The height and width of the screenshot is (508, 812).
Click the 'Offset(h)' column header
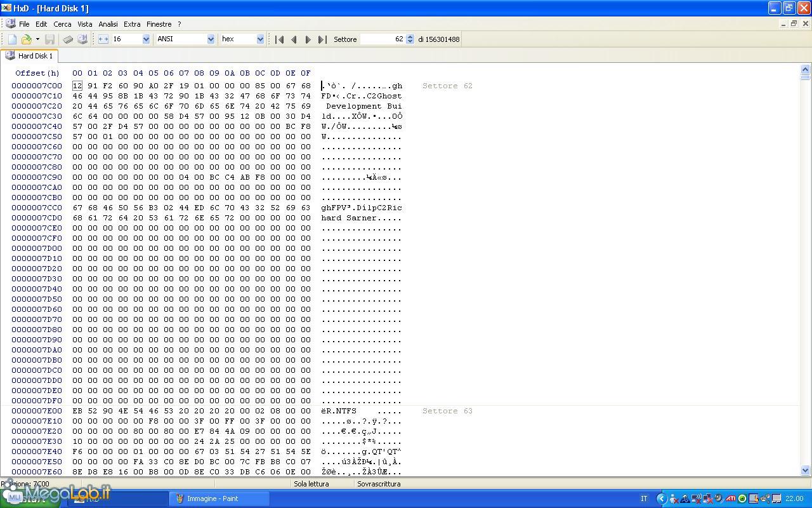click(37, 73)
